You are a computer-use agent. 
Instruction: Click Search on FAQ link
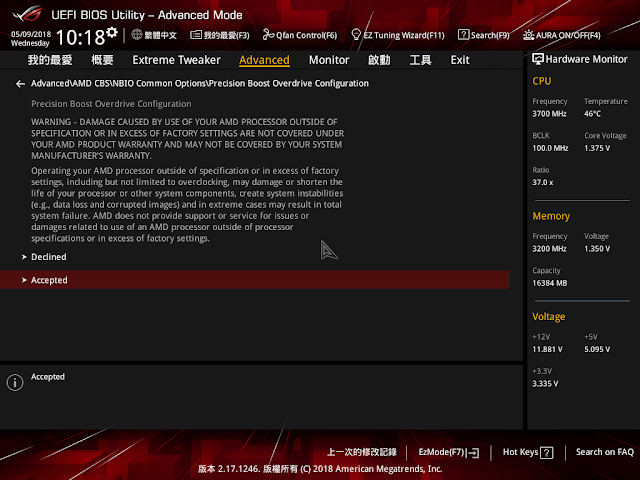[x=604, y=452]
